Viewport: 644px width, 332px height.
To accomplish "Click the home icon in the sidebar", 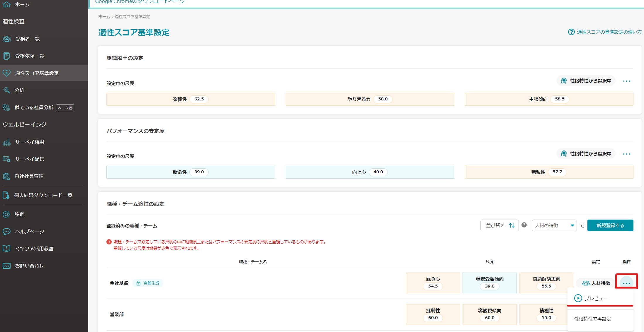I will point(6,4).
